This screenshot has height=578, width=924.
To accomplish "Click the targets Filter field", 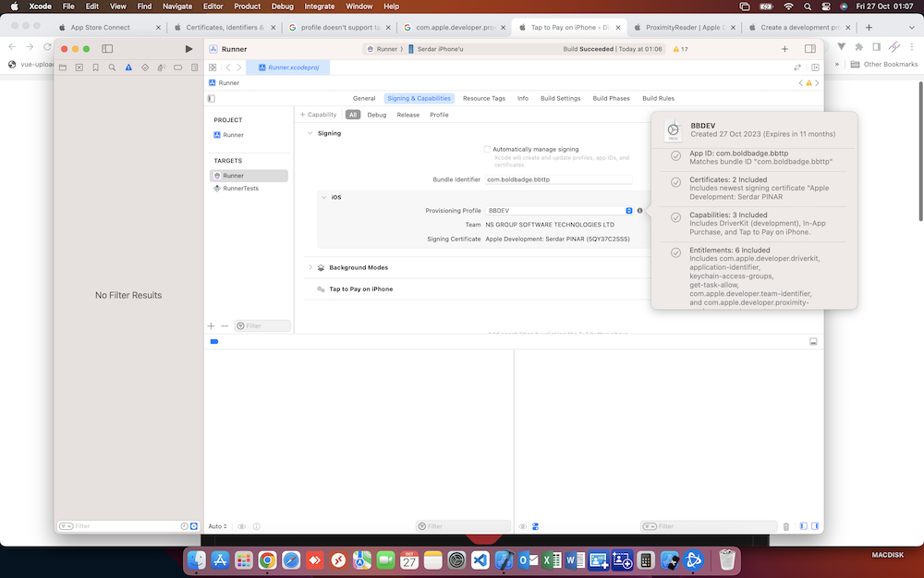I will click(x=262, y=326).
